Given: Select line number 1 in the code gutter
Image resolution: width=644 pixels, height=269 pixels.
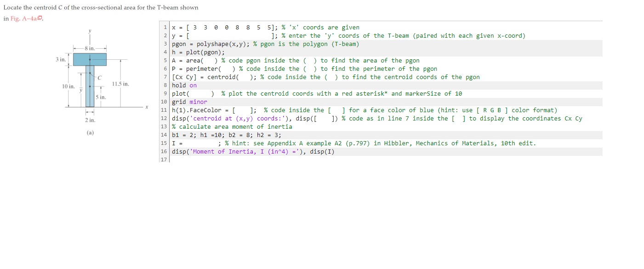Looking at the screenshot, I should [x=165, y=27].
